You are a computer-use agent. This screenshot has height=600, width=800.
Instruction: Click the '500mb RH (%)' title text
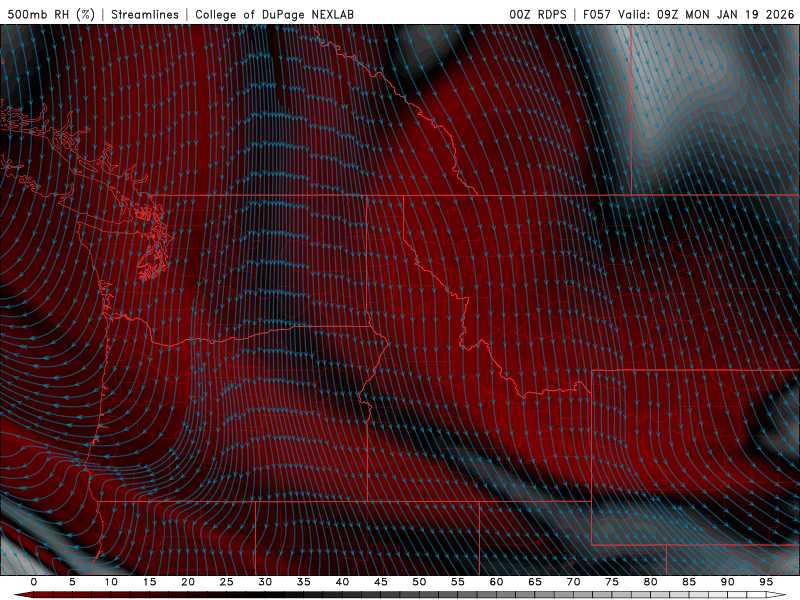click(51, 14)
